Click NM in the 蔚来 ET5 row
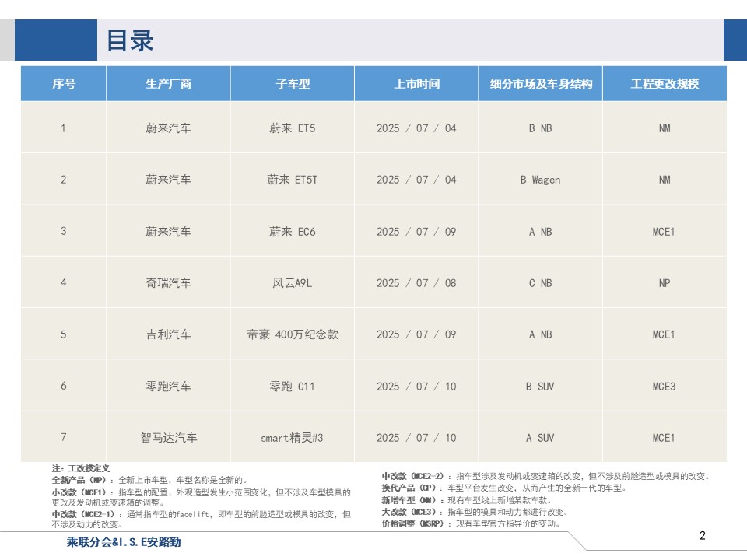747x560 pixels. (665, 128)
